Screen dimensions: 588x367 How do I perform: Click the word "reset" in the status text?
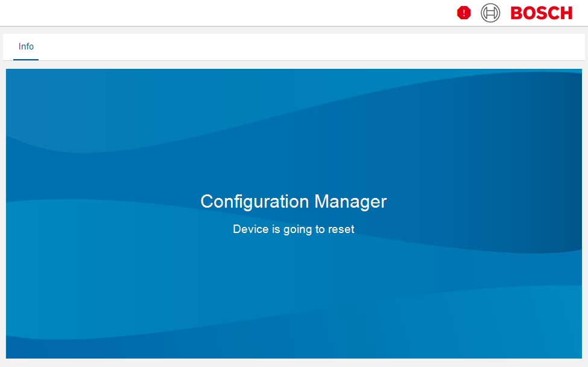[341, 229]
